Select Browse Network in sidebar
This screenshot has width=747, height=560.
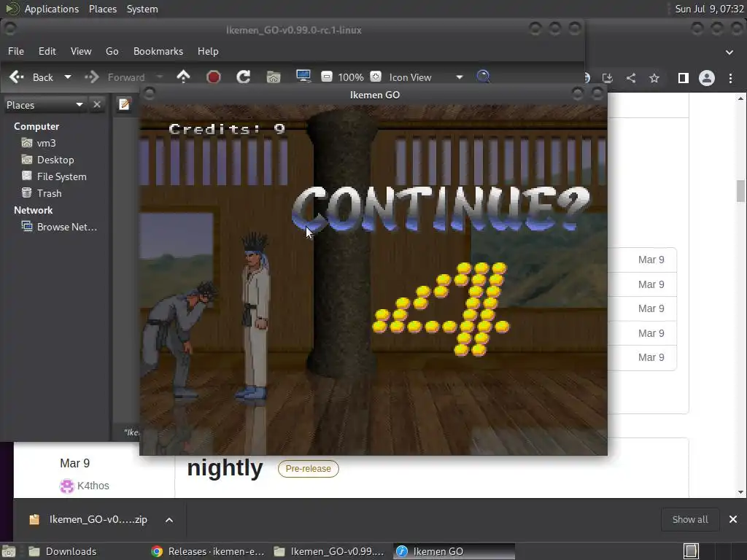[x=60, y=227]
